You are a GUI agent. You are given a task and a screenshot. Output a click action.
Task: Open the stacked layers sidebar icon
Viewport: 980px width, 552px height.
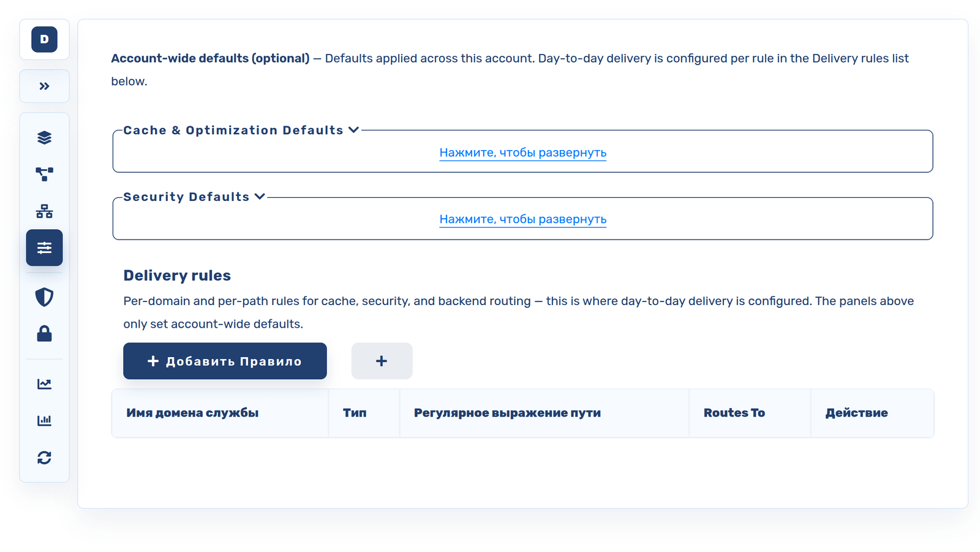pyautogui.click(x=44, y=138)
